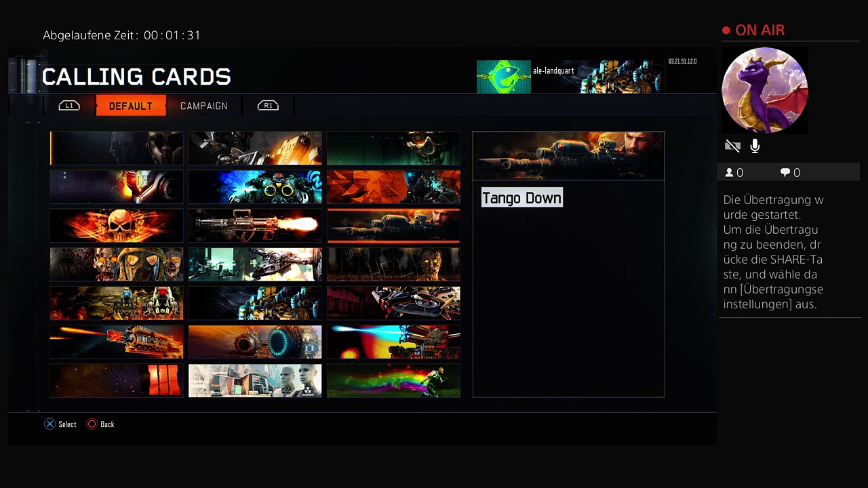Screen dimensions: 868x488
Task: Select the rainbow running soldier calling card
Action: pyautogui.click(x=393, y=380)
